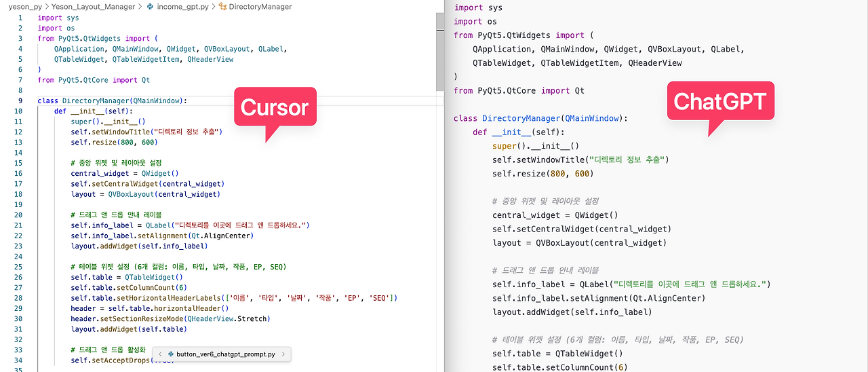The height and width of the screenshot is (372, 868).
Task: Click the Cursor editor vertical scrollbar thumb
Action: pos(440,50)
